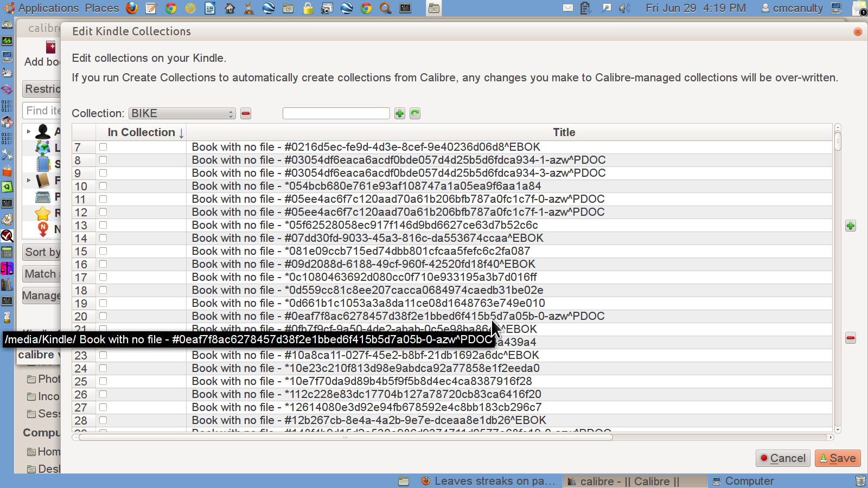Switch to calibre window in taskbar
Viewport: 868px width, 488px height.
pyautogui.click(x=634, y=481)
